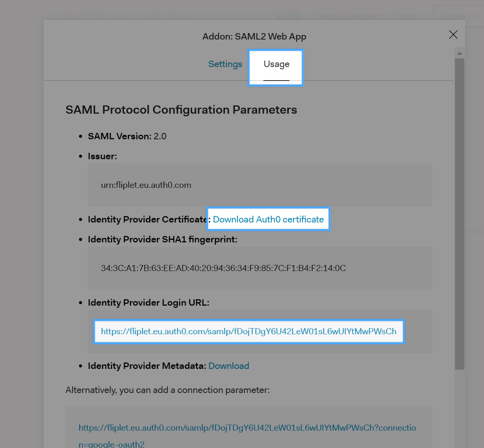Download the Identity Provider Metadata
Image resolution: width=484 pixels, height=448 pixels.
(228, 366)
